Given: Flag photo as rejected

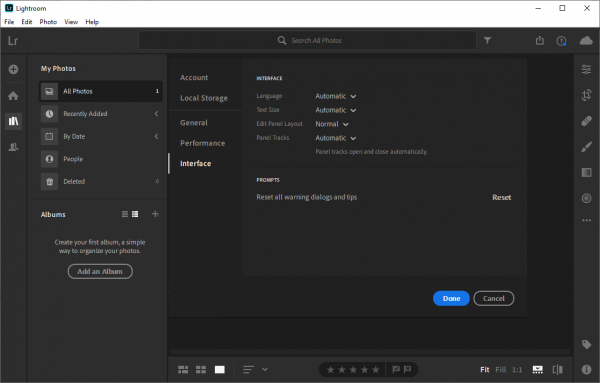Looking at the screenshot, I should (408, 369).
